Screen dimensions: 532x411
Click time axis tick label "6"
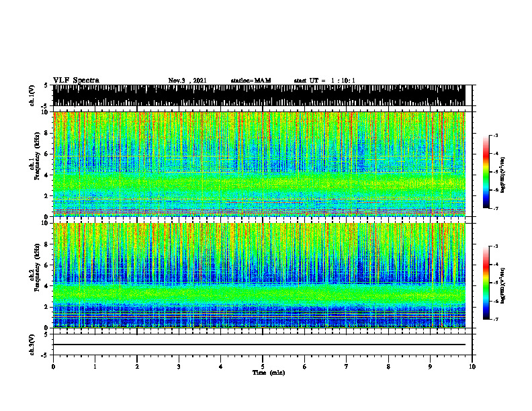click(x=305, y=367)
